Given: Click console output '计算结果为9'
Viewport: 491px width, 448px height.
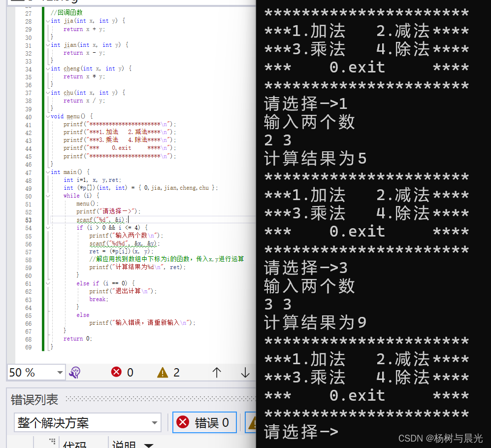Looking at the screenshot, I should (x=315, y=323).
